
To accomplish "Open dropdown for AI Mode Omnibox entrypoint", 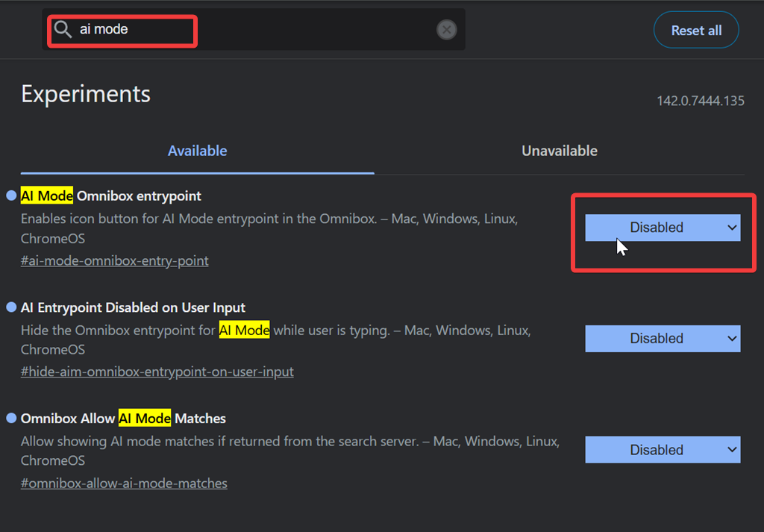I will [x=663, y=228].
